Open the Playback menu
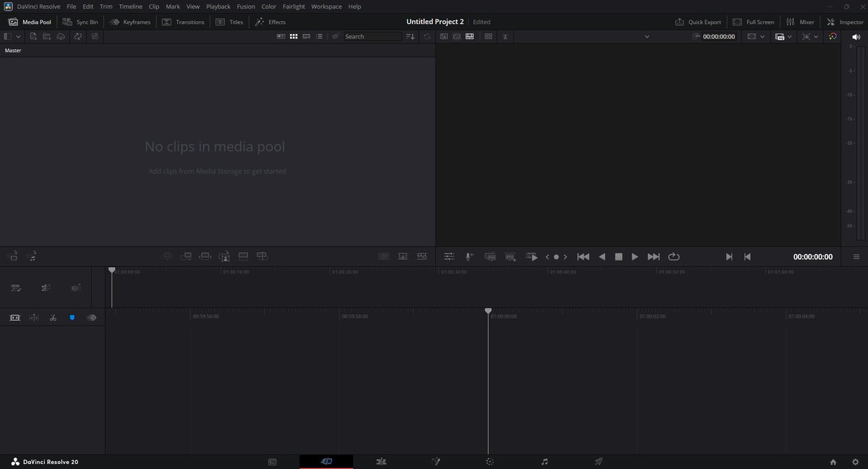 (x=218, y=7)
